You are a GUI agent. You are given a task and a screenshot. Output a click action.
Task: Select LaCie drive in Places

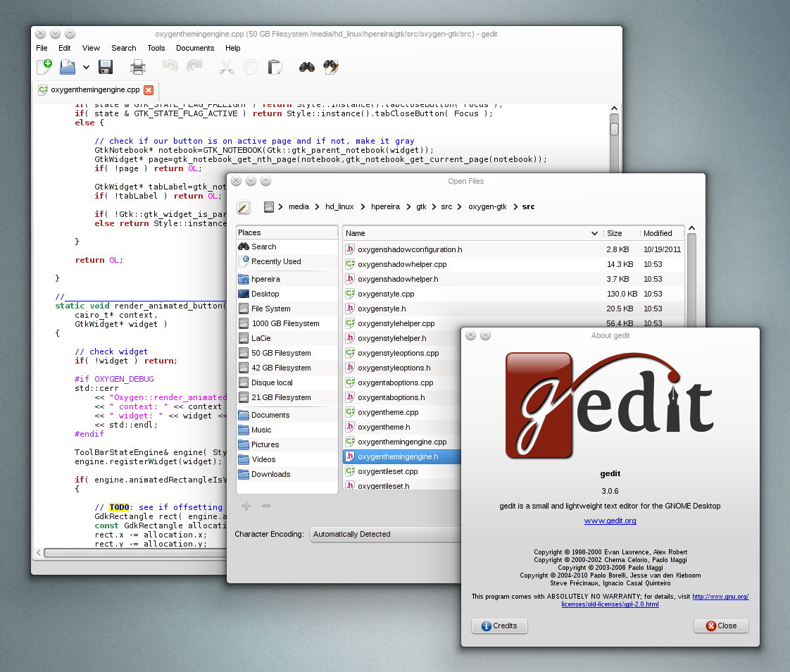pos(287,338)
